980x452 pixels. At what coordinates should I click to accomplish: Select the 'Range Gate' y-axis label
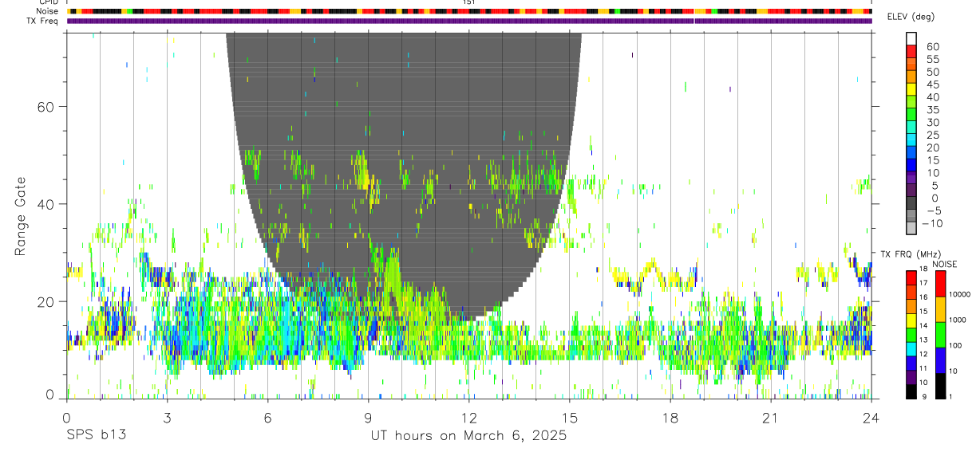[x=22, y=216]
